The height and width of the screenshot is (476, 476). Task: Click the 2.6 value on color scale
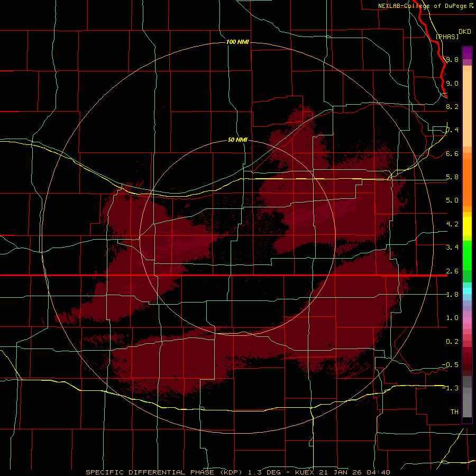point(452,271)
